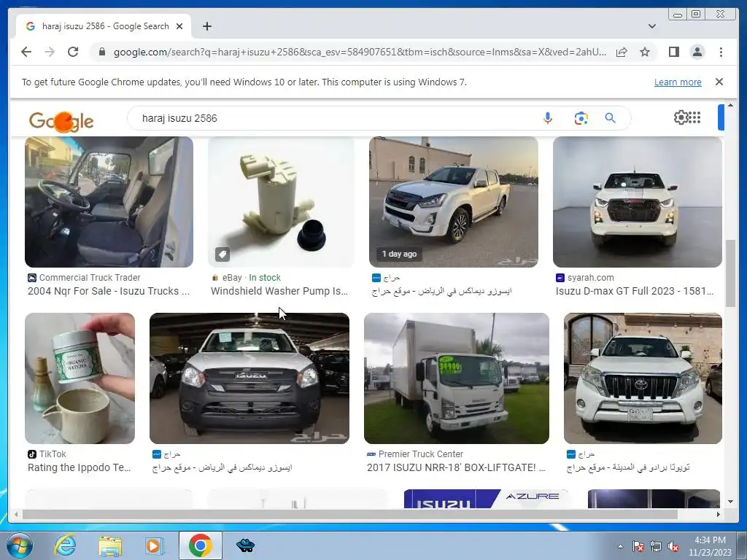Open 2017 ISUZU NRR-18' BOX-LIFTGATE! link
747x560 pixels.
456,467
